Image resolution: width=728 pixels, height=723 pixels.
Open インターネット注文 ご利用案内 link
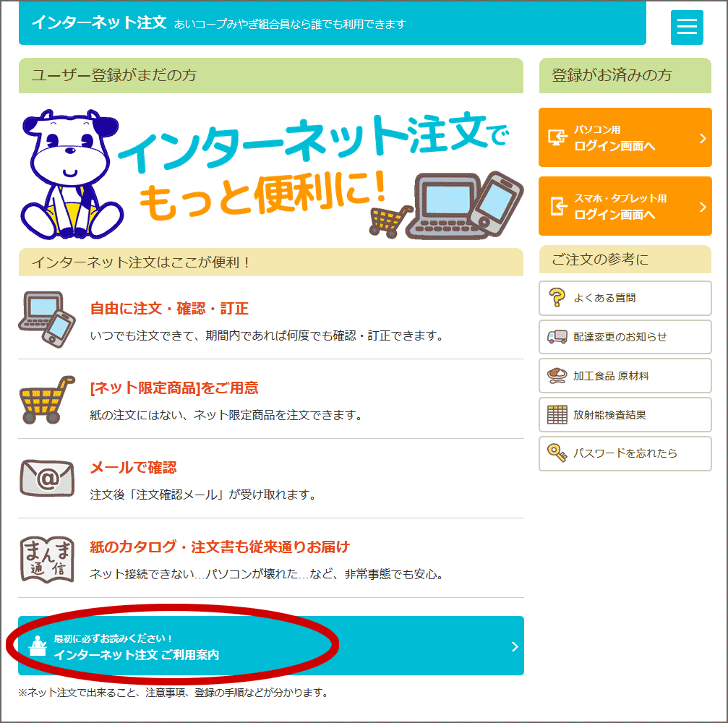pos(271,646)
